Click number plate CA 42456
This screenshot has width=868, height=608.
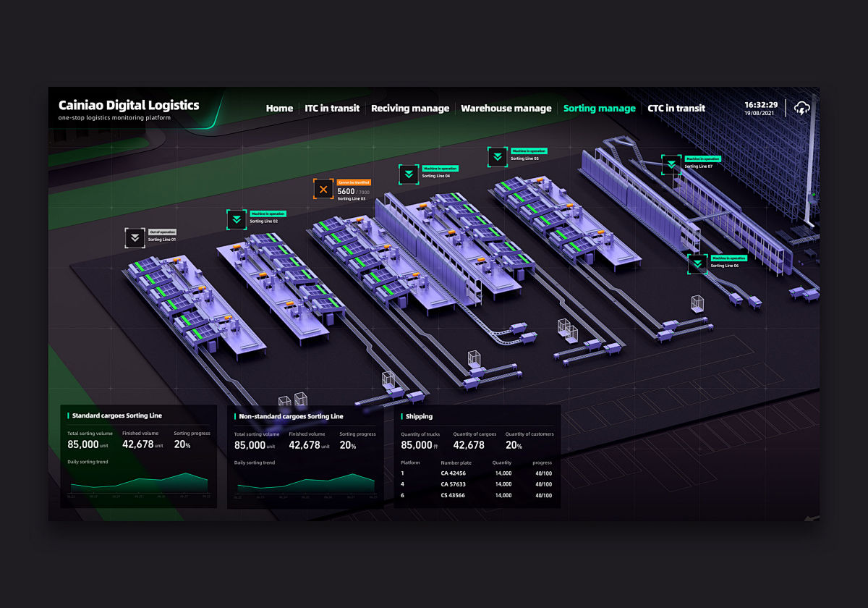point(454,473)
